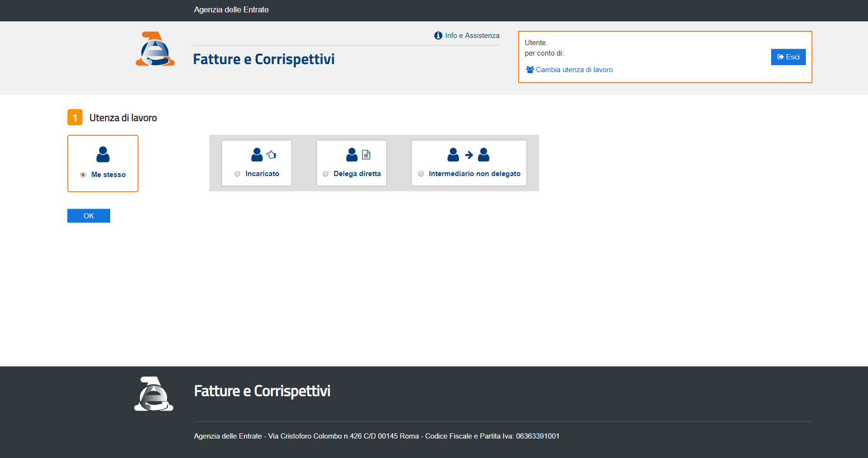Click the Incaricato label text

click(x=262, y=174)
